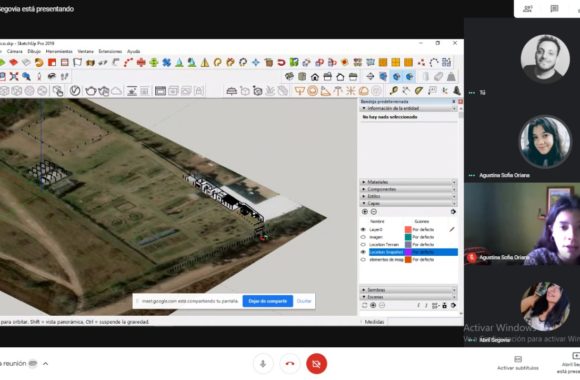Expand the Materiales panel section
This screenshot has height=380, width=580.
point(408,182)
